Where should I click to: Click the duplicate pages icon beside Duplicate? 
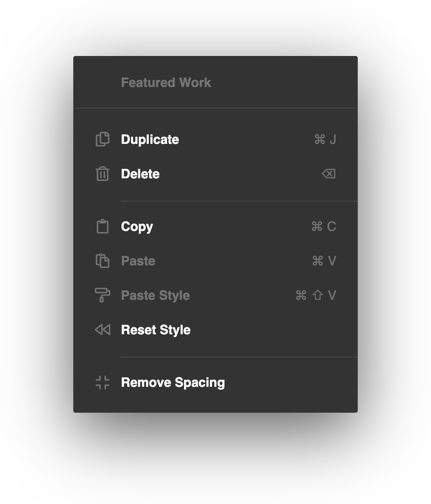click(102, 139)
